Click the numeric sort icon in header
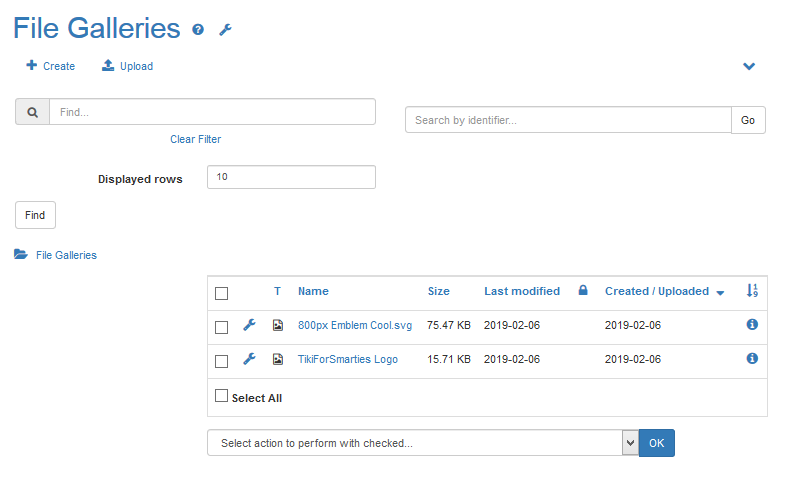 click(752, 291)
